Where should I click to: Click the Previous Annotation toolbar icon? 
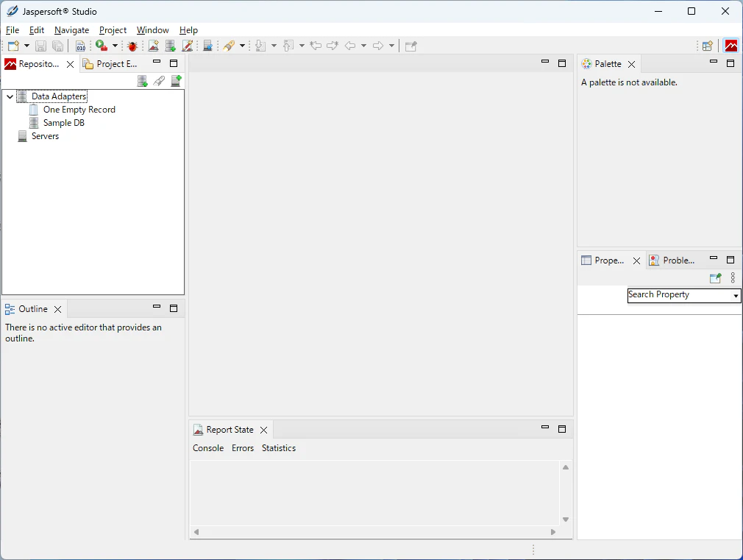(x=288, y=46)
